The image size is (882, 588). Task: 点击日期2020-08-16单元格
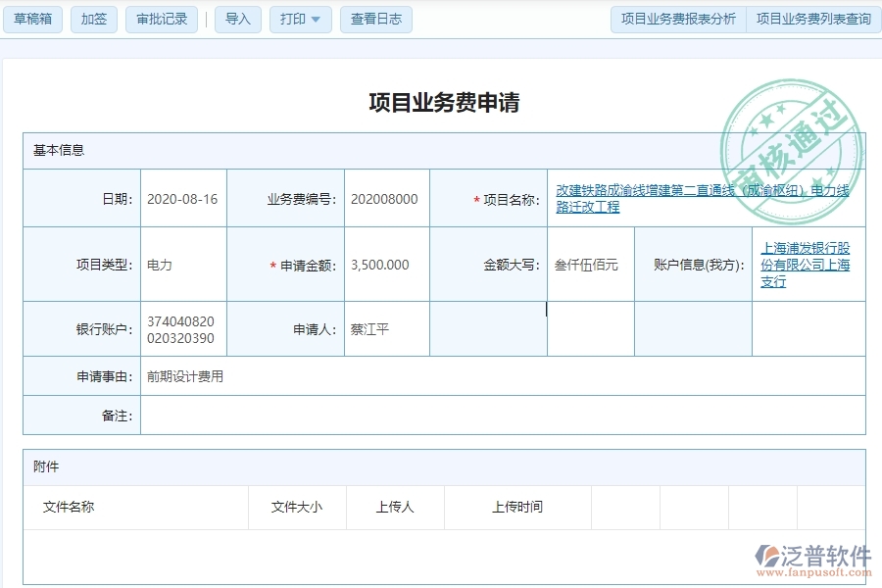(184, 197)
